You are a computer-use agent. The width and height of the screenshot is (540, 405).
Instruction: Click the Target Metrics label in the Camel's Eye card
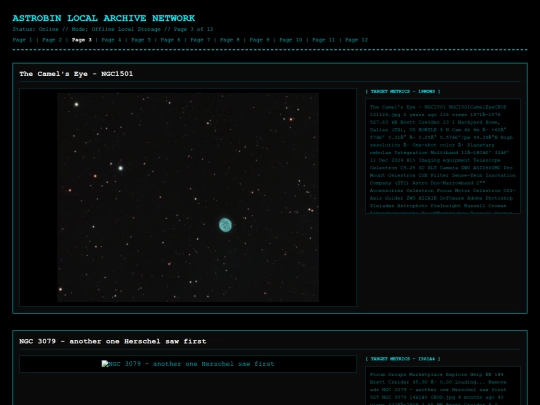[403, 92]
